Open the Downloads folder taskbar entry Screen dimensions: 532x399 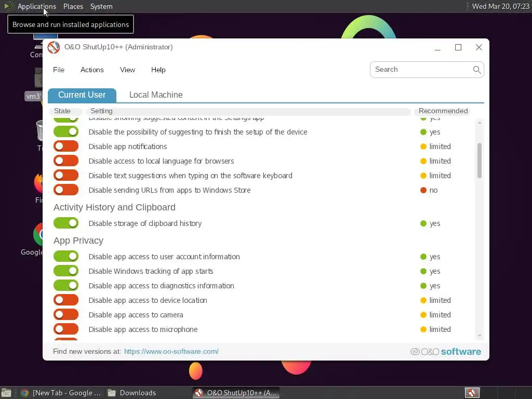[131, 393]
